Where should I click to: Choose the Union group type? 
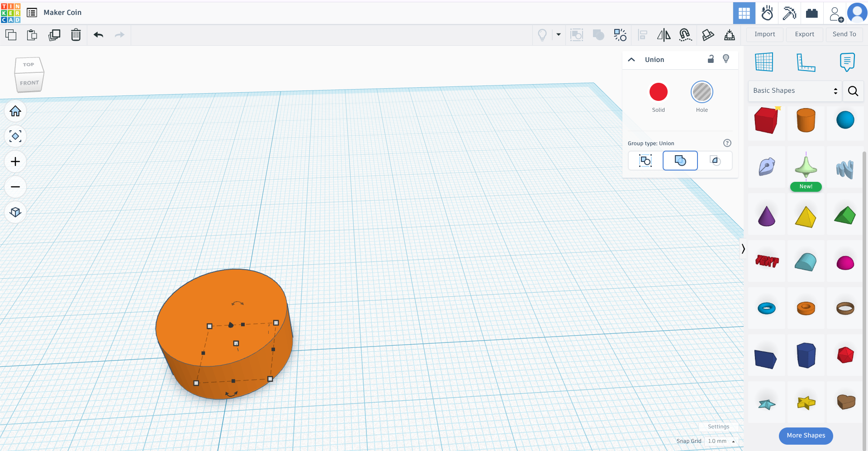coord(680,161)
